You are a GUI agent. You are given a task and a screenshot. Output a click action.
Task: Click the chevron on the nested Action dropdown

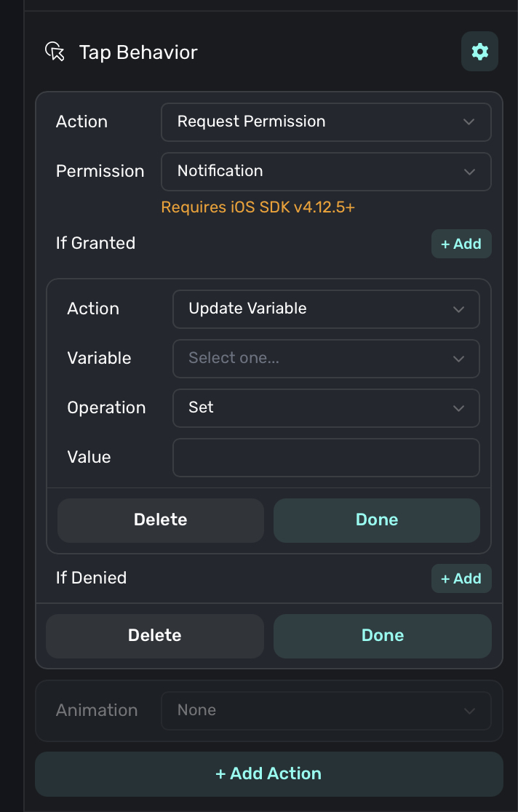[458, 309]
